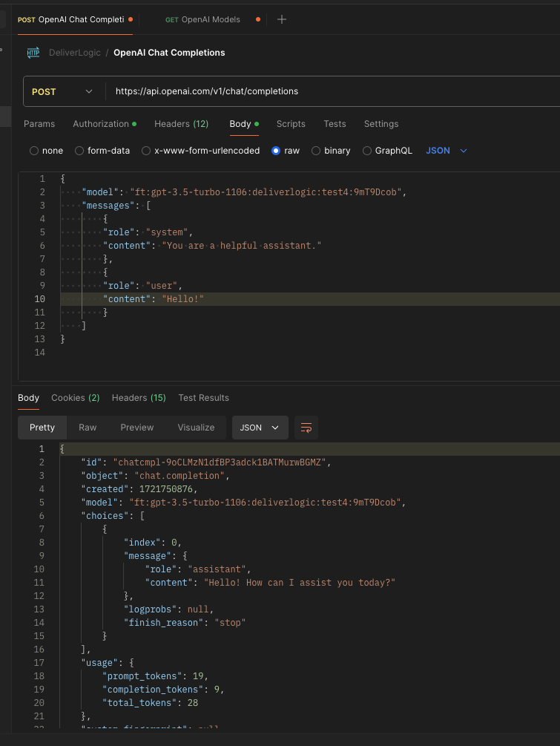Open the POST method dropdown
560x746 pixels.
(62, 91)
